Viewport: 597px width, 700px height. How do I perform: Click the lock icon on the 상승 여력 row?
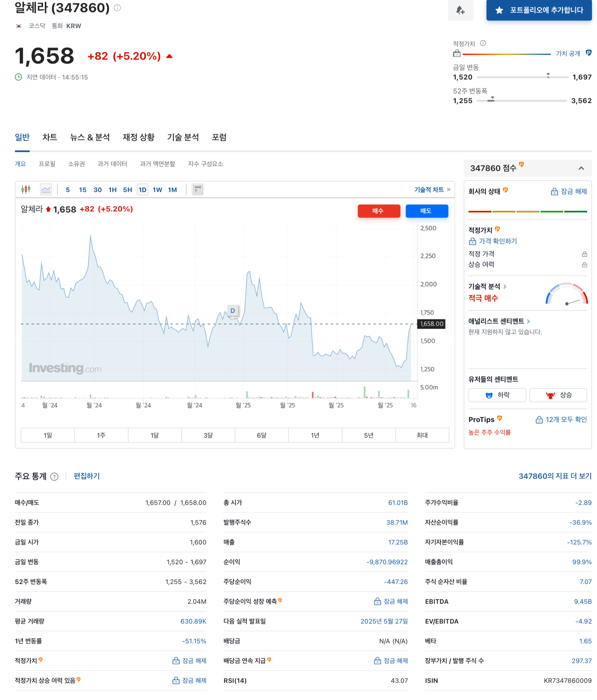click(x=585, y=264)
